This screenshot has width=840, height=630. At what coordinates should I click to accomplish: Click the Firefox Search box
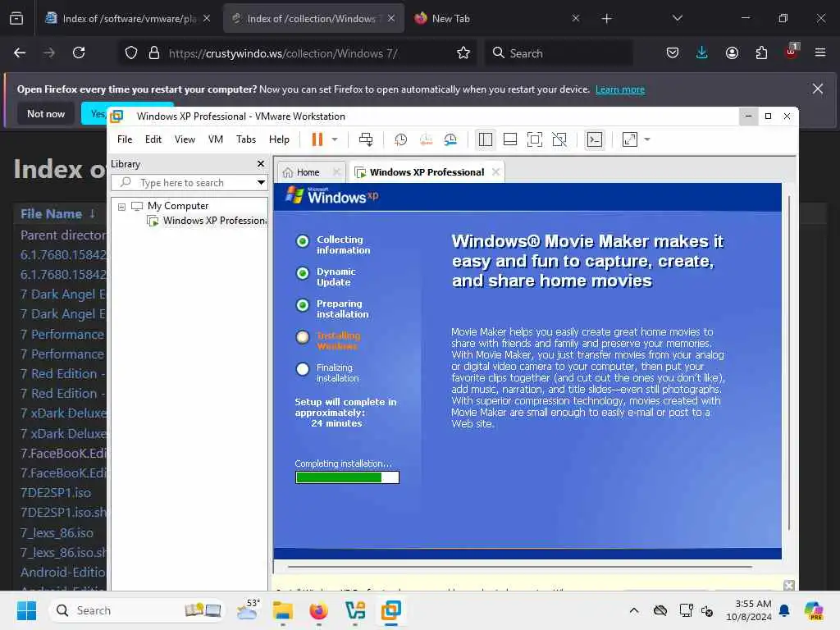click(x=559, y=53)
